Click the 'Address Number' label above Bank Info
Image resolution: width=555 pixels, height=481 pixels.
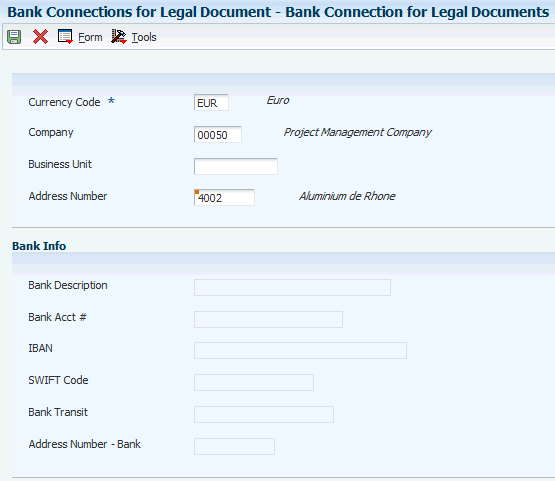pos(68,196)
